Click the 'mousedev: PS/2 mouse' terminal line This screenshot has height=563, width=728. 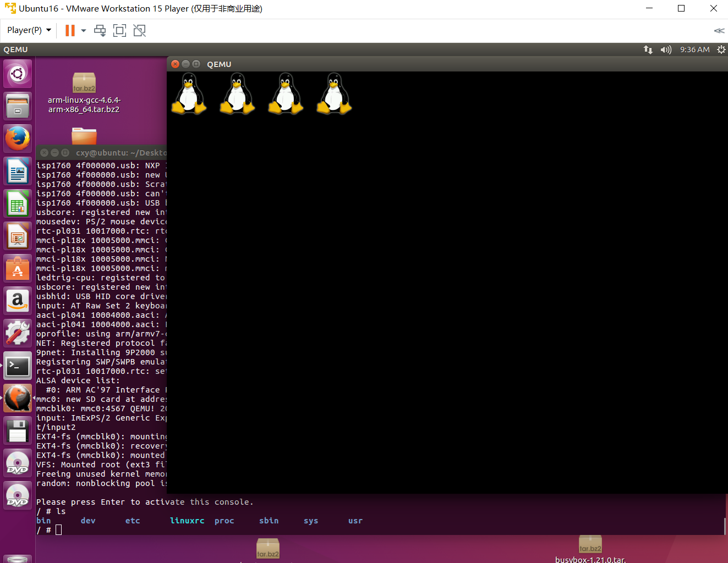(x=101, y=222)
